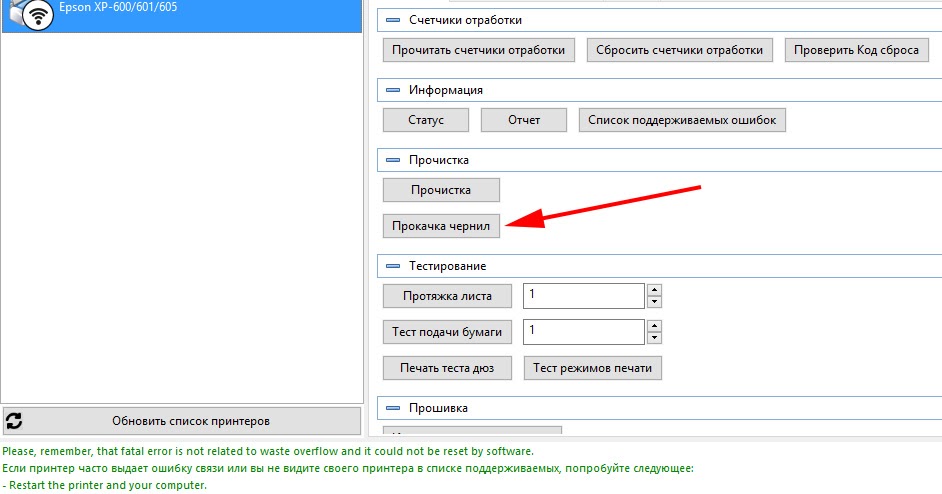Click the Тестирование header text

click(x=448, y=266)
